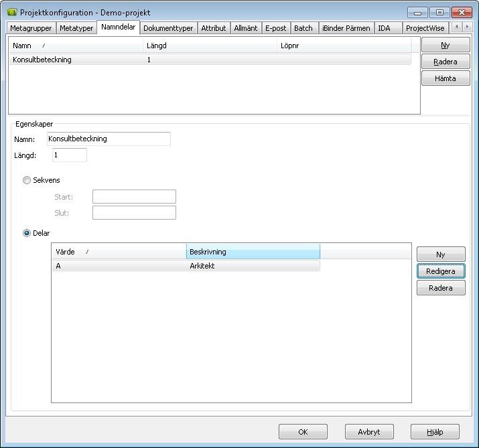Show the Batch tab

(303, 28)
